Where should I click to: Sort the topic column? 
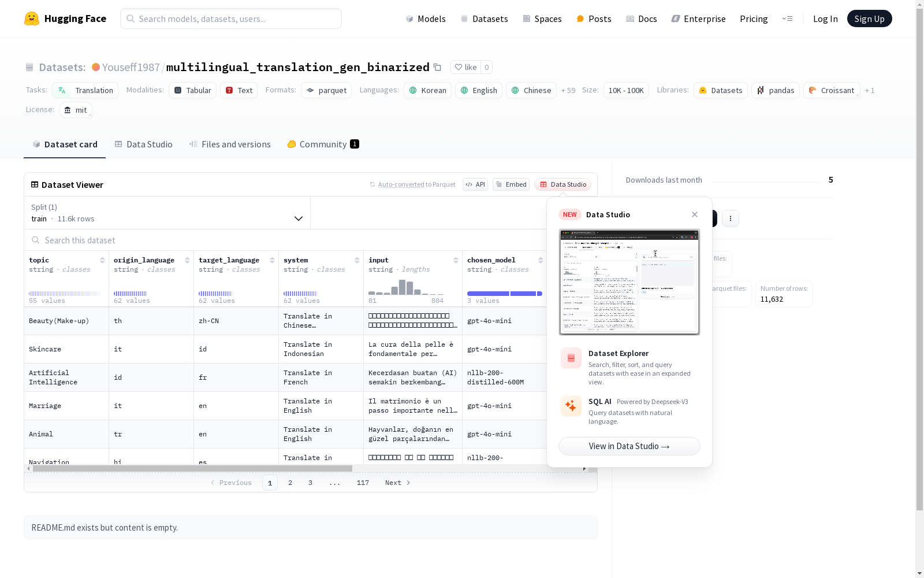click(102, 260)
